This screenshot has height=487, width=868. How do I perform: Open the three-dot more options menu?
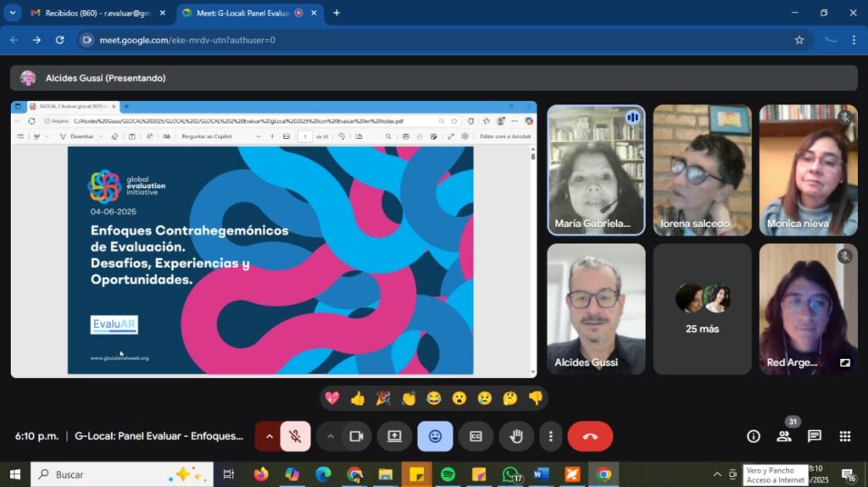pos(550,436)
